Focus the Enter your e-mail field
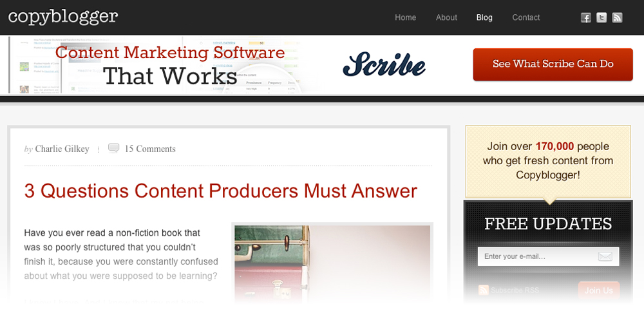644x322 pixels. pos(548,257)
